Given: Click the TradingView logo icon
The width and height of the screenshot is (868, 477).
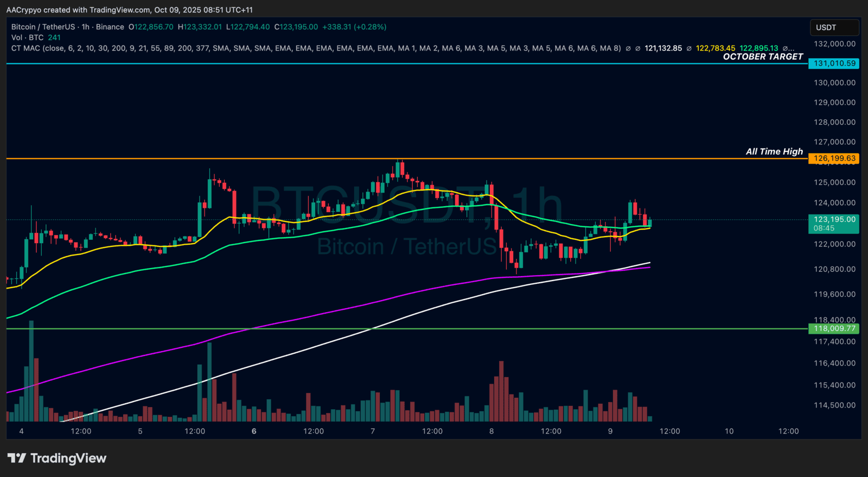Looking at the screenshot, I should (16, 459).
